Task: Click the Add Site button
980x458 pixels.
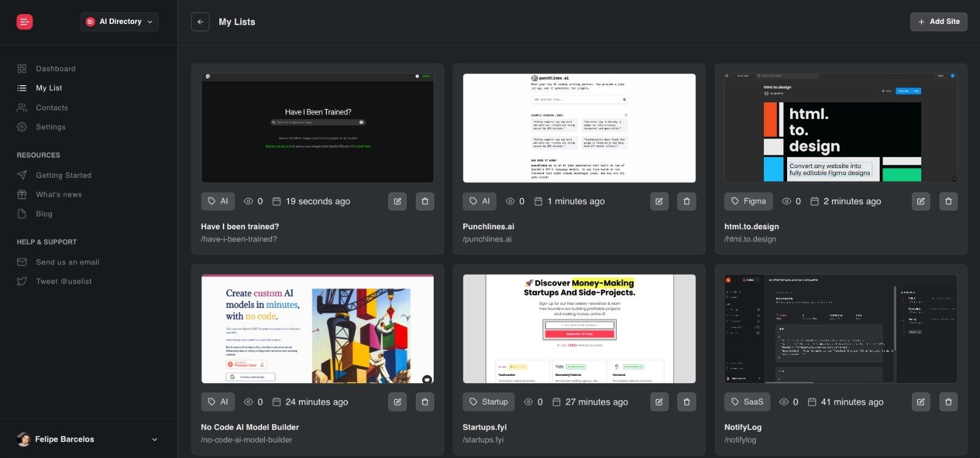Action: (x=938, y=21)
